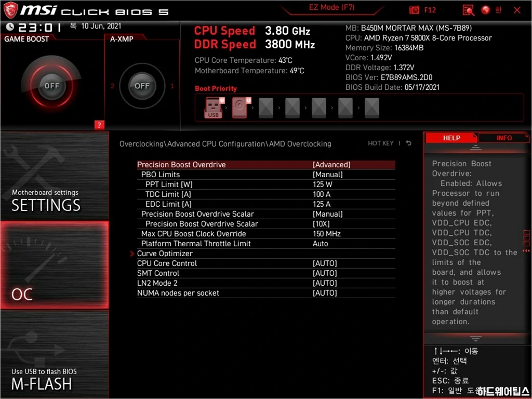Open the BIOS search magnifier icon
This screenshot has width=532, height=399.
coord(469,10)
